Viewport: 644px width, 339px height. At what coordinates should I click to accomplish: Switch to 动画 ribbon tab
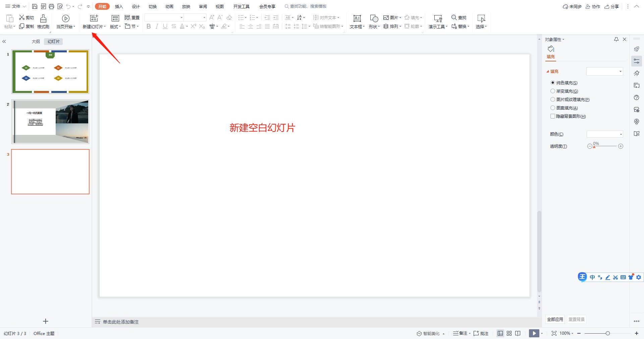click(169, 6)
